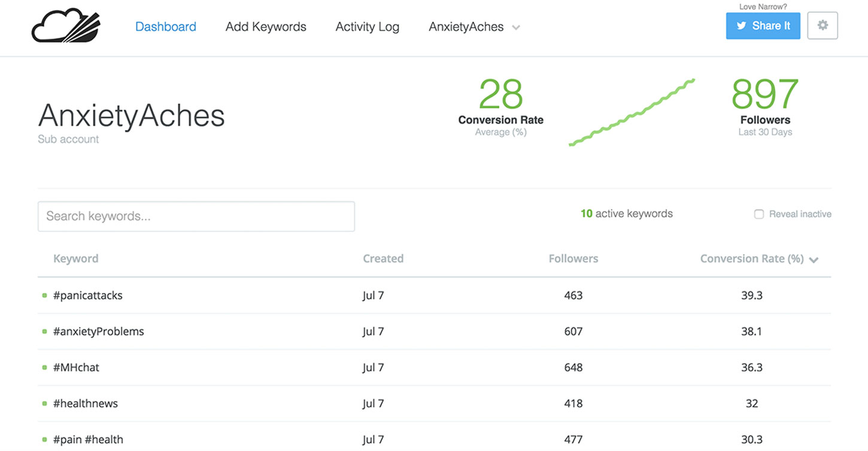Viewport: 868px width, 451px height.
Task: Click the 'Love Narrow?' text
Action: click(x=763, y=7)
